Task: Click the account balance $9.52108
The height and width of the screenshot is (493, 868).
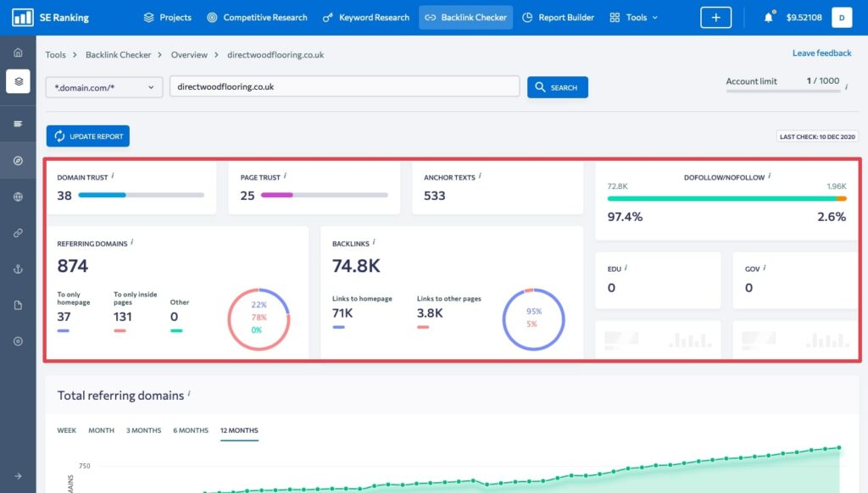Action: tap(804, 18)
